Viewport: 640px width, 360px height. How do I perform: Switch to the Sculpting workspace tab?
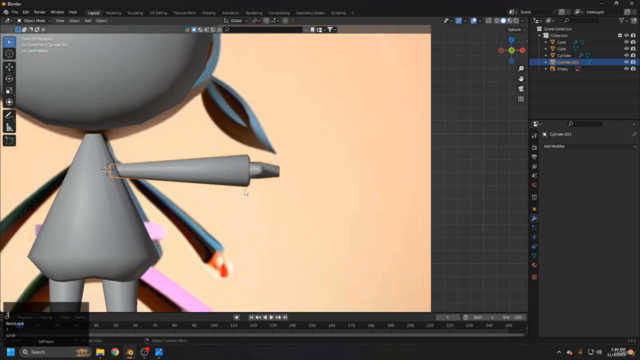[x=136, y=13]
